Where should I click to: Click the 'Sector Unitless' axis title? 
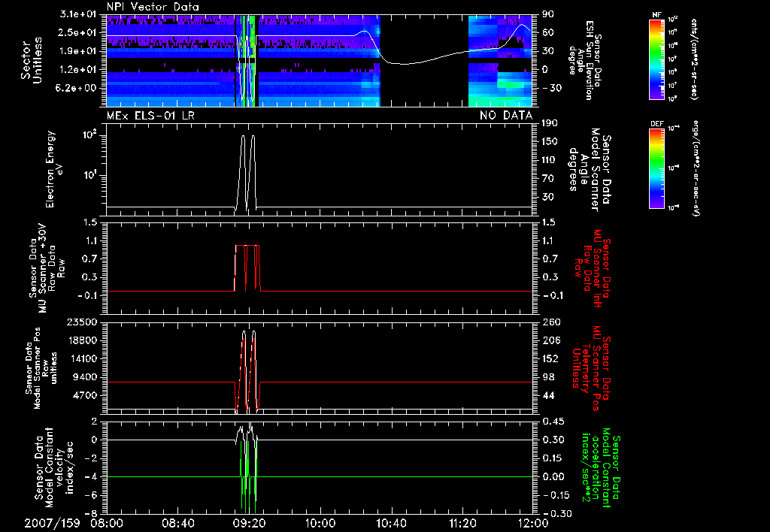(32, 60)
